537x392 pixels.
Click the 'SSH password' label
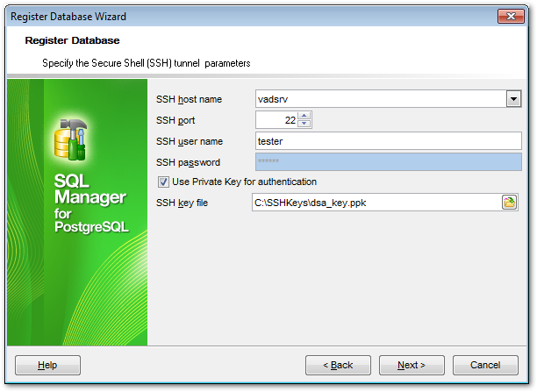(188, 162)
